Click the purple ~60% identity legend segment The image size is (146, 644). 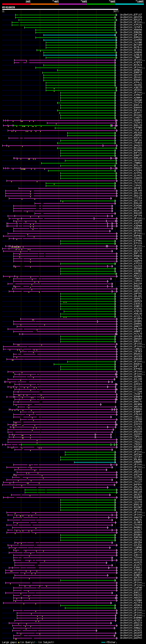coord(73,4)
